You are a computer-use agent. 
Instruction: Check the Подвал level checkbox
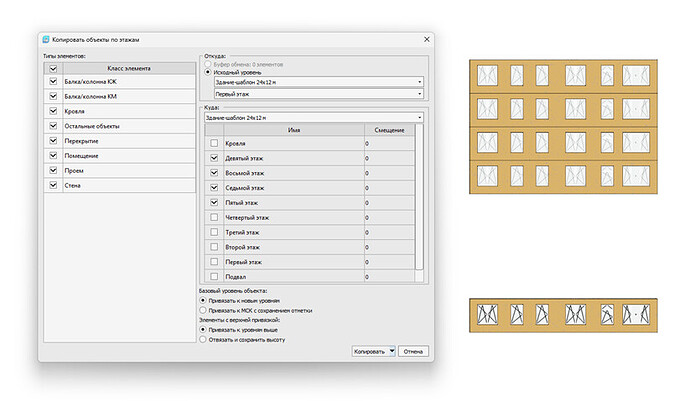[x=213, y=276]
